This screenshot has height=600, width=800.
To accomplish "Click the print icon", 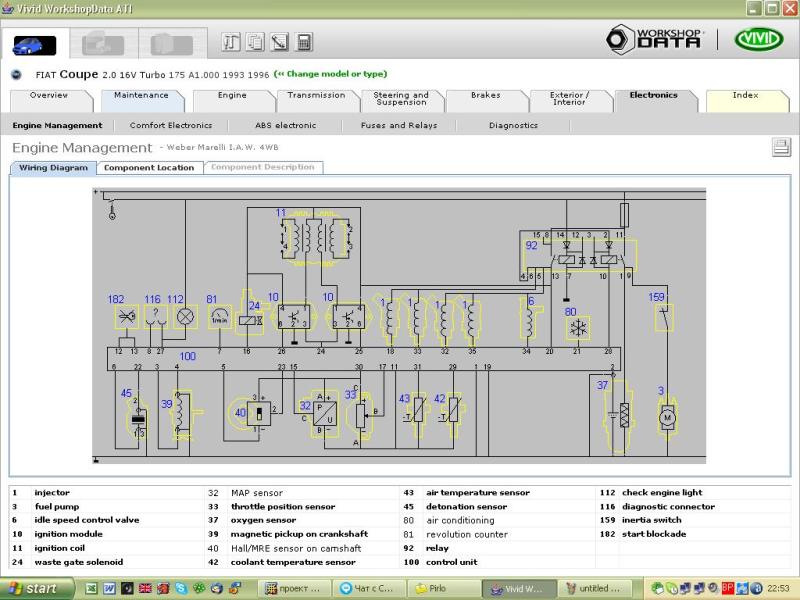I will [x=780, y=148].
